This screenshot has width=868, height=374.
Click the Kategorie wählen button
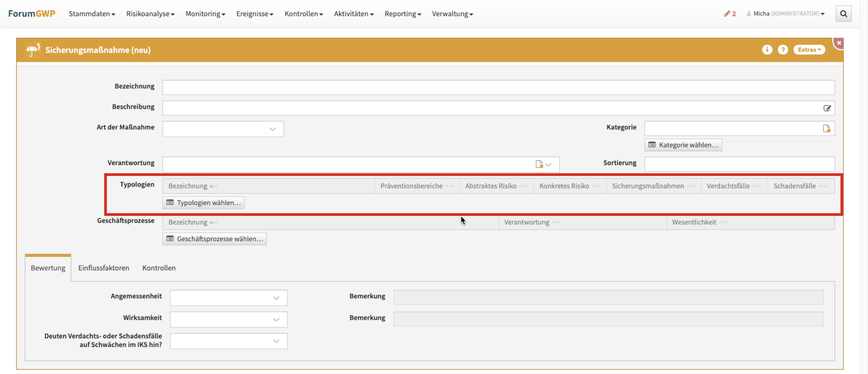[x=683, y=145]
